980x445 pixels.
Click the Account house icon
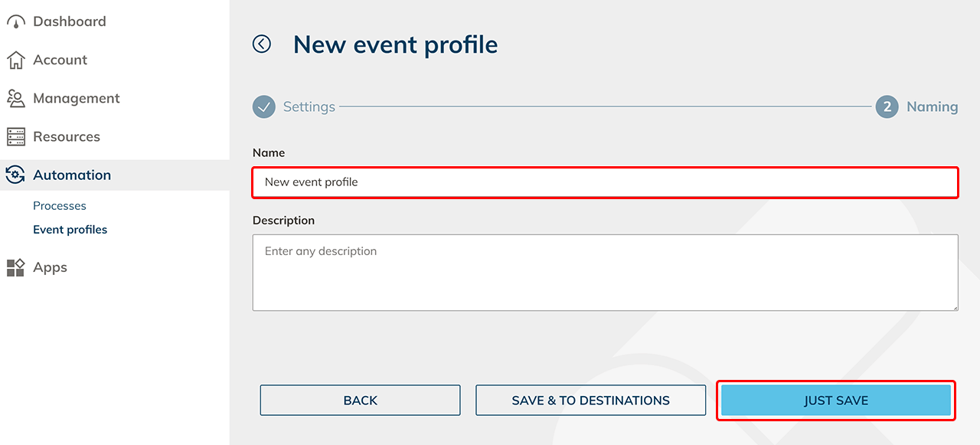pos(15,61)
